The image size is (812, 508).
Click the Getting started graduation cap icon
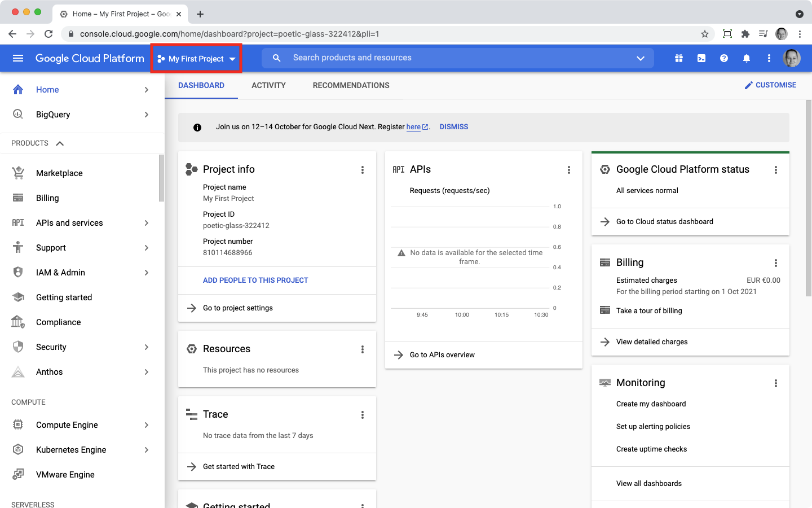pos(18,297)
